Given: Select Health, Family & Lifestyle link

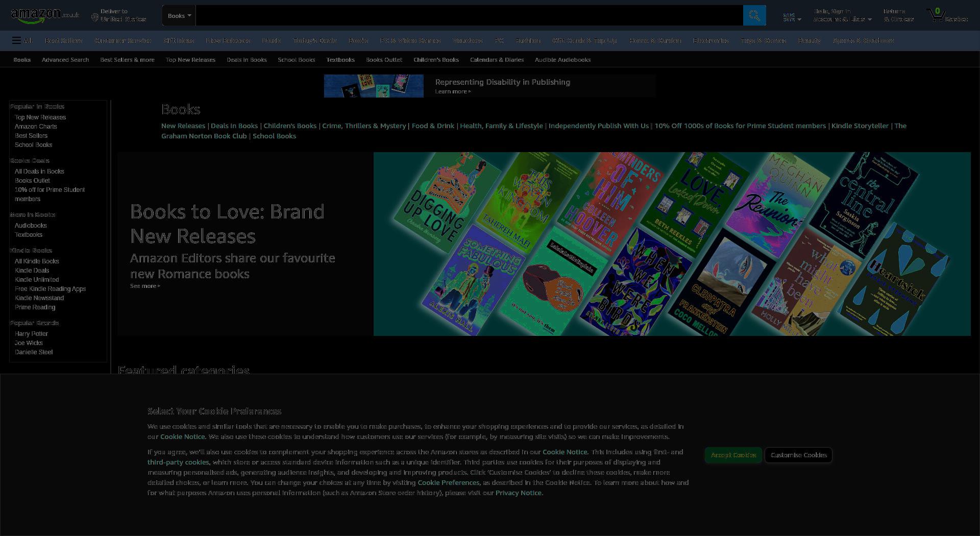Looking at the screenshot, I should pos(501,126).
